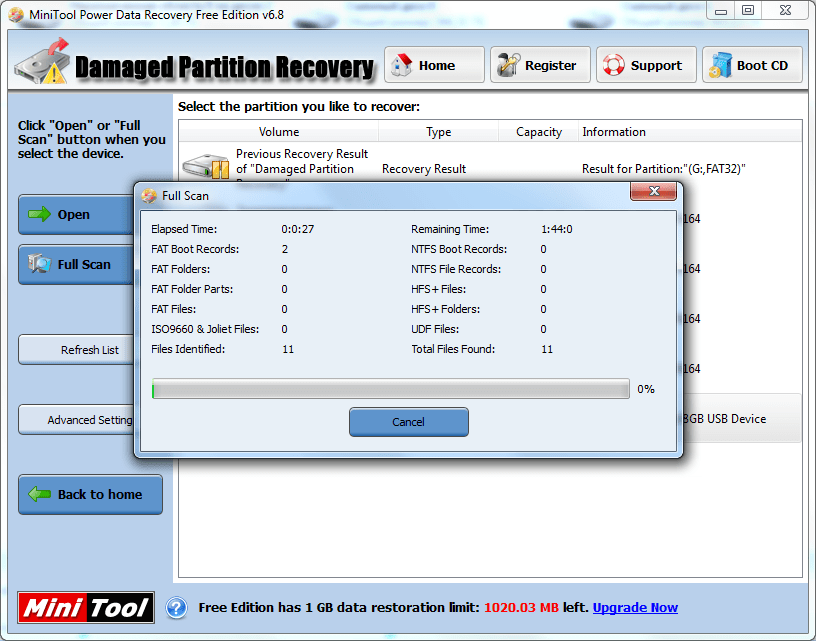
Task: Click the green arrow icon on Open
Action: click(39, 214)
